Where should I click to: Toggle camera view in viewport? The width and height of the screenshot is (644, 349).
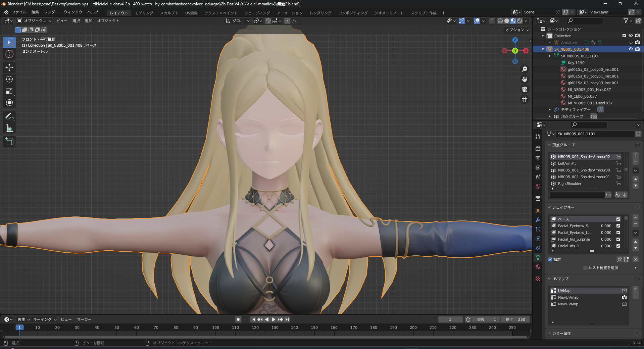click(525, 89)
